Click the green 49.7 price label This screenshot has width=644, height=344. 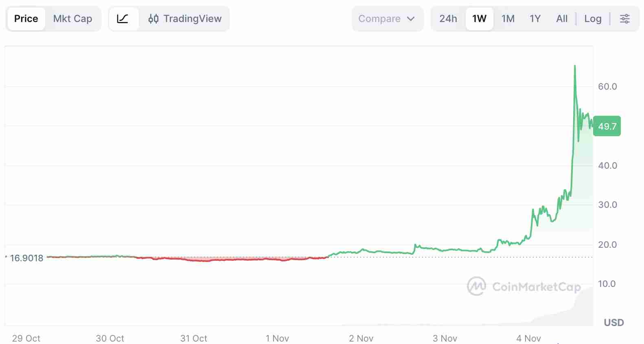click(x=607, y=126)
